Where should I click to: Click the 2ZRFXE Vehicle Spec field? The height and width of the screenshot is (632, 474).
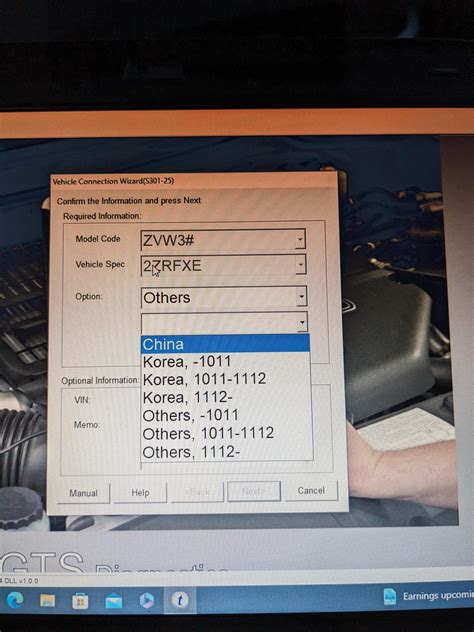point(223,265)
